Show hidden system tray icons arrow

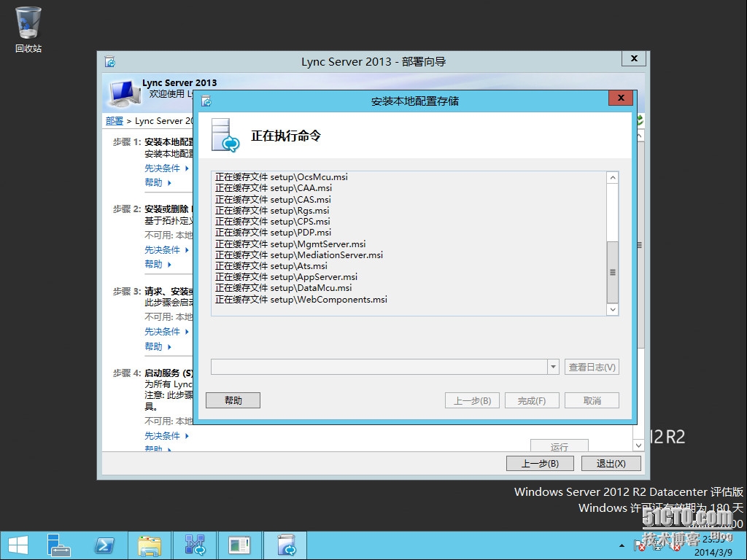tap(622, 545)
